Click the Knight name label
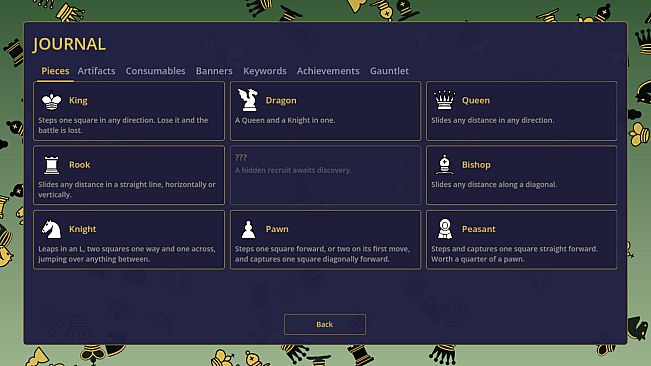The width and height of the screenshot is (651, 366). point(83,229)
